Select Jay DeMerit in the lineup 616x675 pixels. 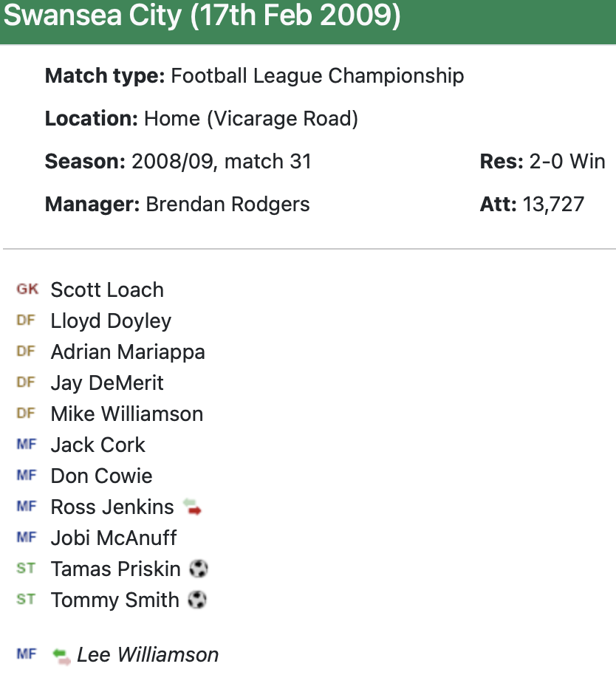tap(107, 383)
